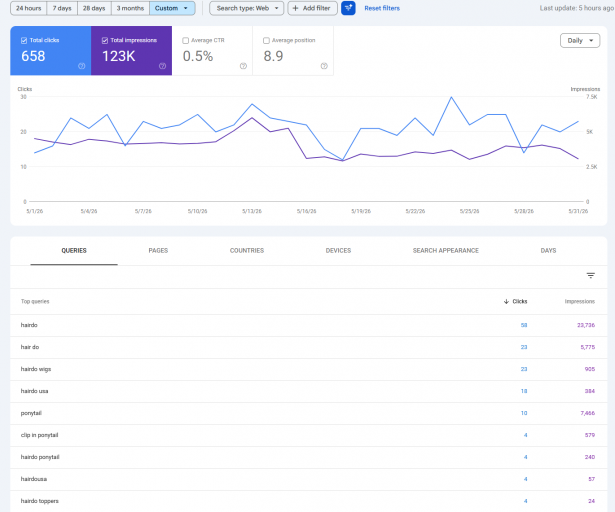Click the Top queries column header
The height and width of the screenshot is (512, 615).
click(x=35, y=301)
